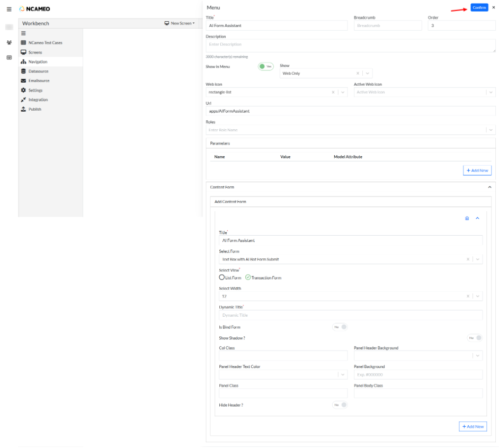Screen dimensions: 499x448
Task: Toggle the Show in Menu switch
Action: (x=265, y=67)
